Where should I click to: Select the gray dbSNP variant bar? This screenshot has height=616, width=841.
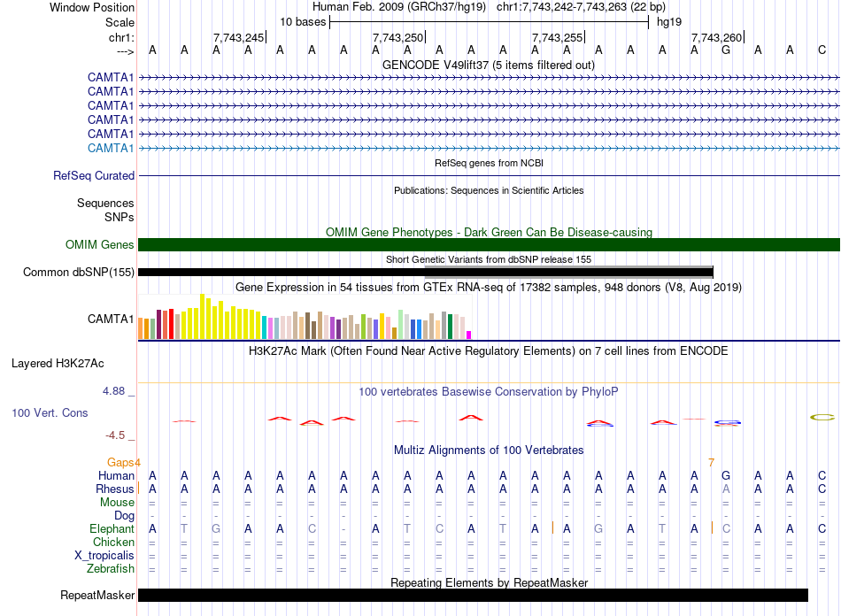(568, 266)
